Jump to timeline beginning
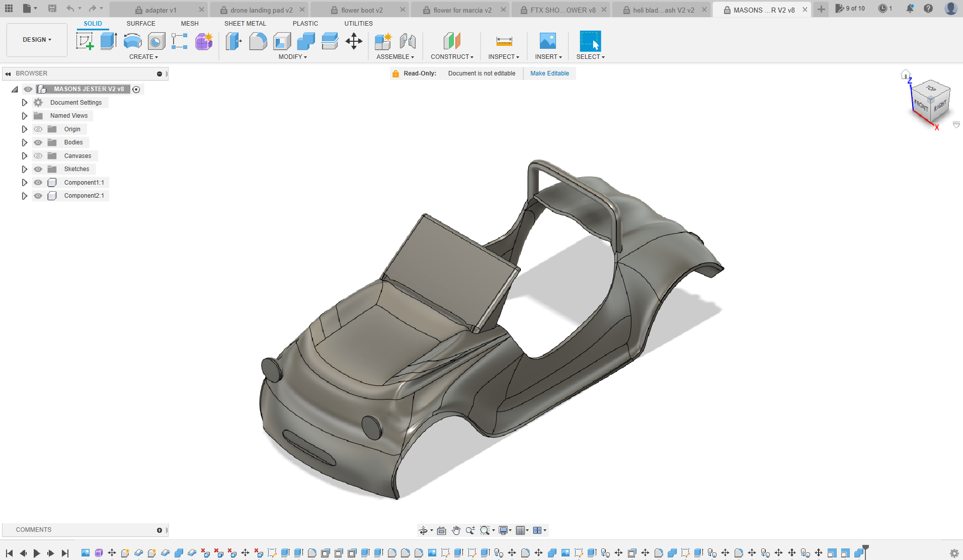963x560 pixels. pyautogui.click(x=9, y=553)
